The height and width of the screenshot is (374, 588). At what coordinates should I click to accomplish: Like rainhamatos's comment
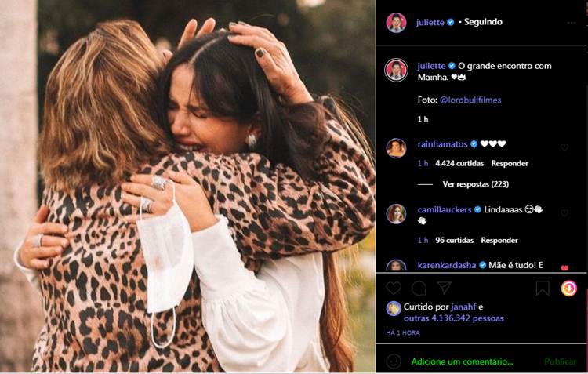(564, 147)
